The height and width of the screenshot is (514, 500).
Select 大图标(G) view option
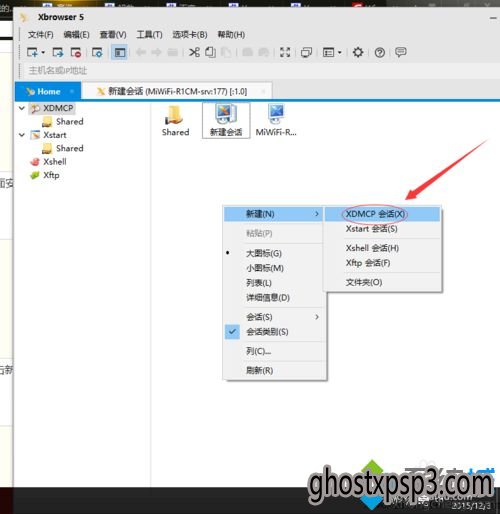[x=274, y=253]
